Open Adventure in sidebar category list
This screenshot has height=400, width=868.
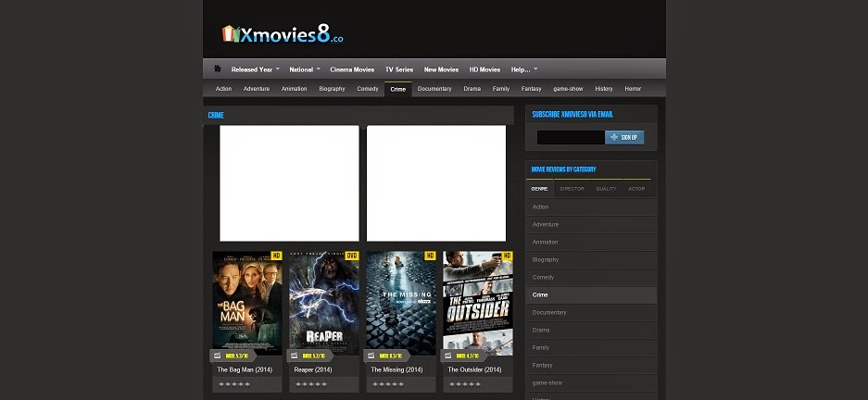[x=591, y=225]
